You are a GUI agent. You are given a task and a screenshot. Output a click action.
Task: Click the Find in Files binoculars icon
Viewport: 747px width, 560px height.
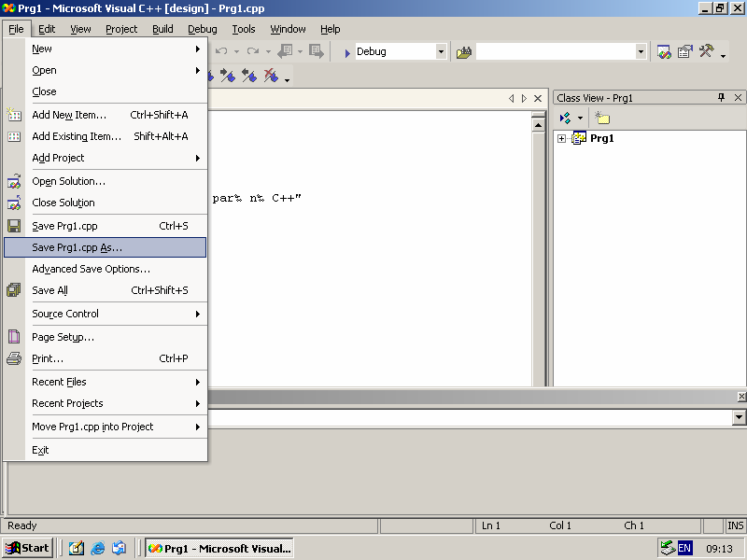click(463, 52)
